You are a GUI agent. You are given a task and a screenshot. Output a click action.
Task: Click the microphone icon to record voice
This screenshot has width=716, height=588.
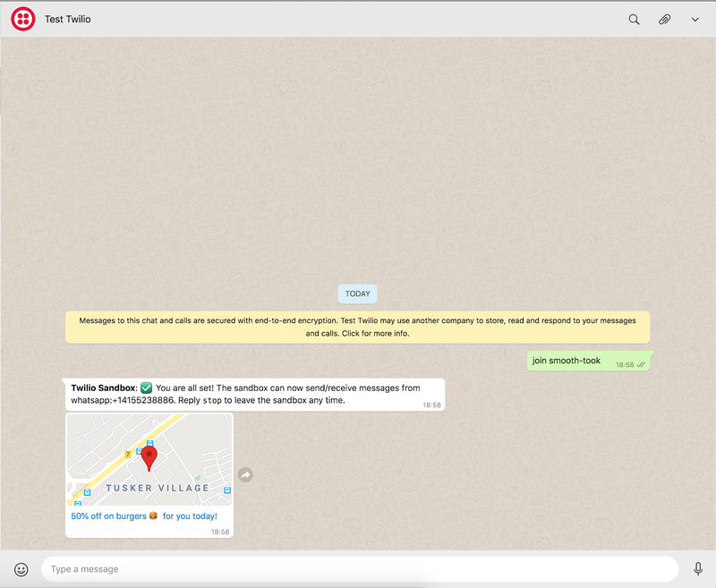click(x=697, y=569)
